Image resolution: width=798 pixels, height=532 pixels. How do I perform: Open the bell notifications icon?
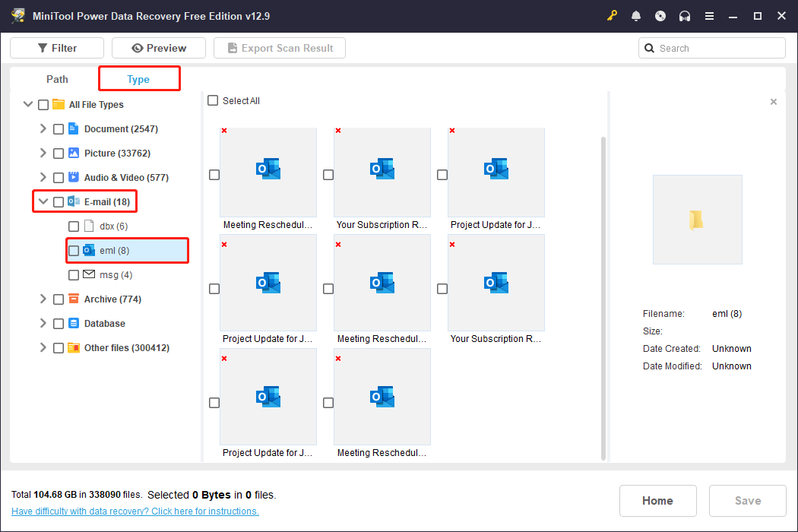(636, 16)
